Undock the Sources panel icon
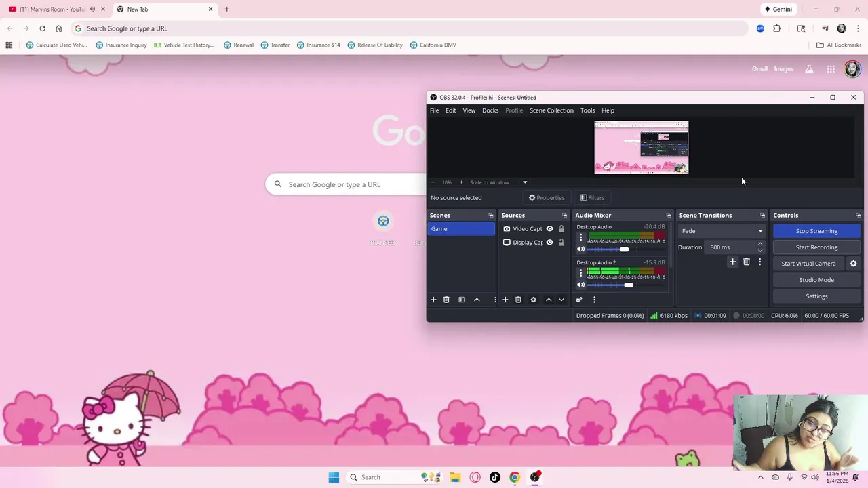 click(x=564, y=216)
